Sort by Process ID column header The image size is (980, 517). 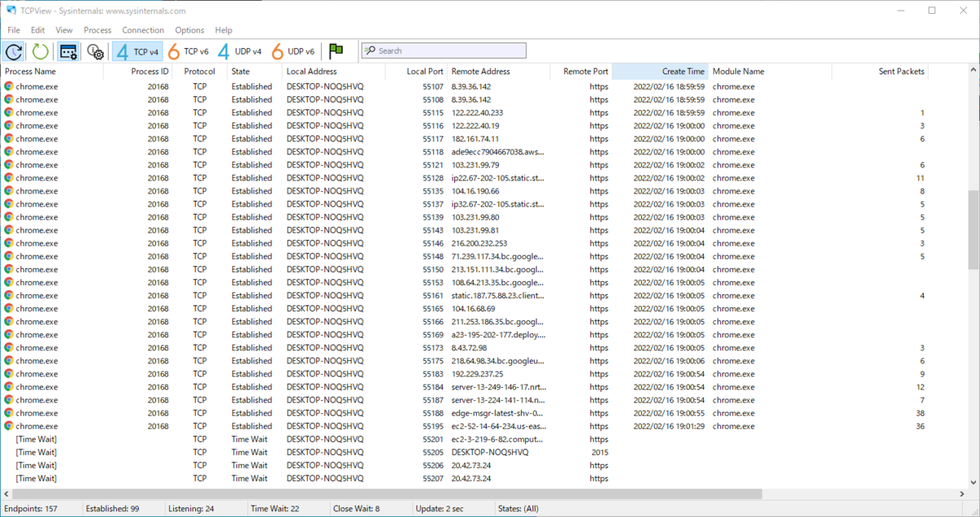[x=137, y=72]
